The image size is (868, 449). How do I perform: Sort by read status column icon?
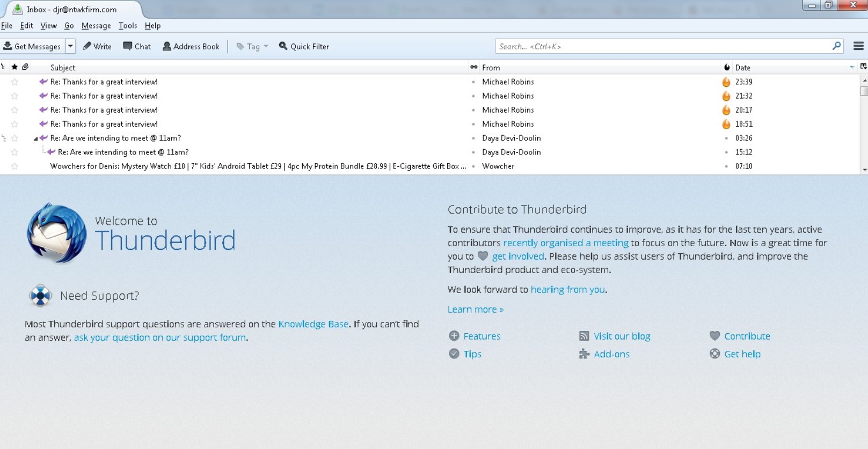pyautogui.click(x=473, y=67)
